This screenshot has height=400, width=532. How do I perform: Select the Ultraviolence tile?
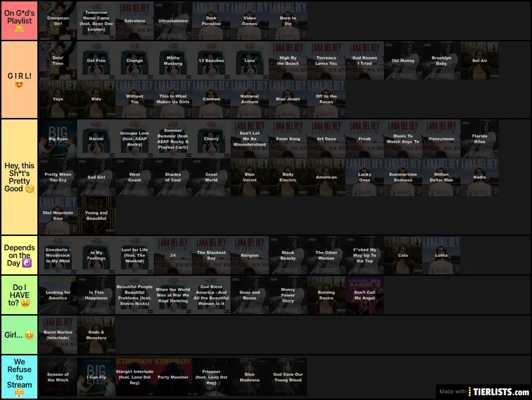(173, 21)
